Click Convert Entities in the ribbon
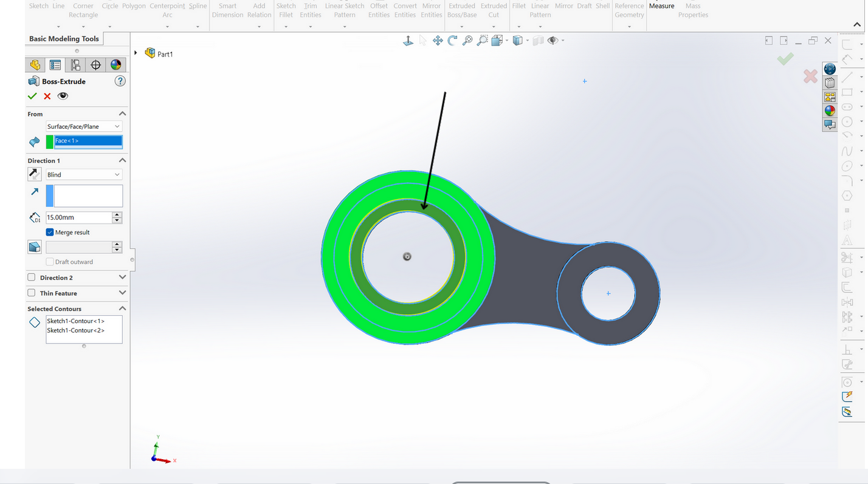The image size is (868, 484). 405,10
